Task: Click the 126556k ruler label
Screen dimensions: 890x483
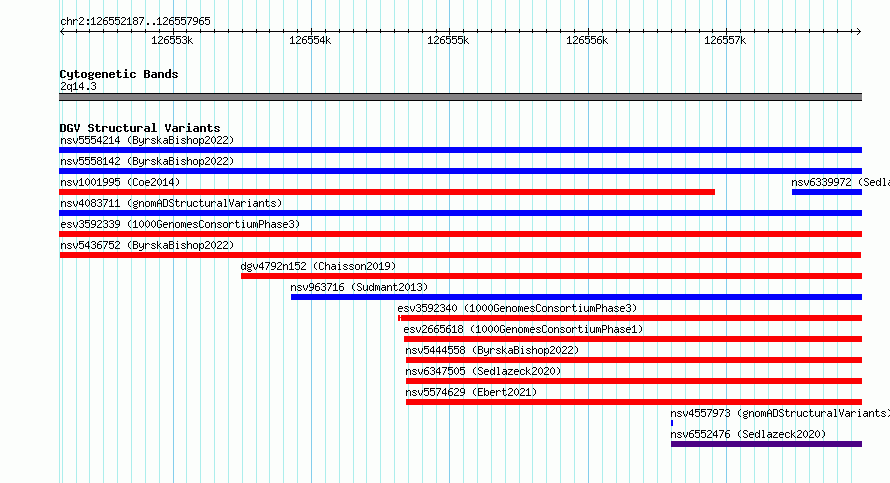Action: pos(587,40)
